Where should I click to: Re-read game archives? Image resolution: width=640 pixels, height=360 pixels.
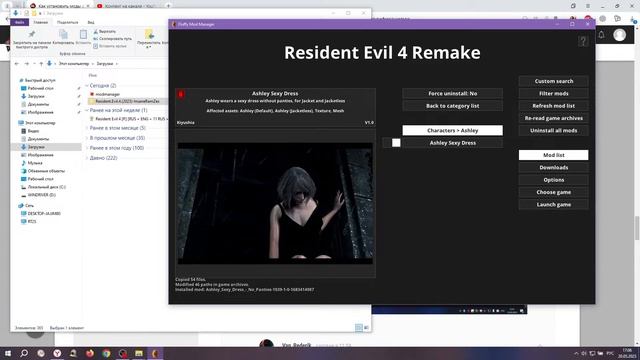coord(553,118)
